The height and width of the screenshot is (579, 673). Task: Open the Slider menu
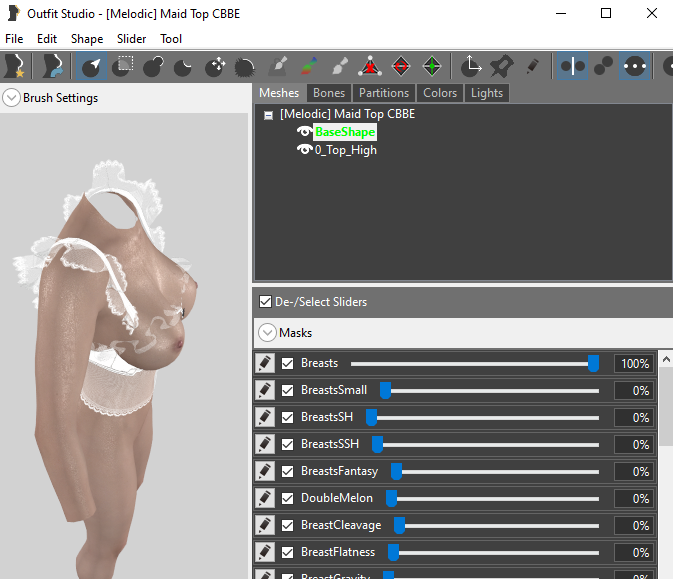131,39
